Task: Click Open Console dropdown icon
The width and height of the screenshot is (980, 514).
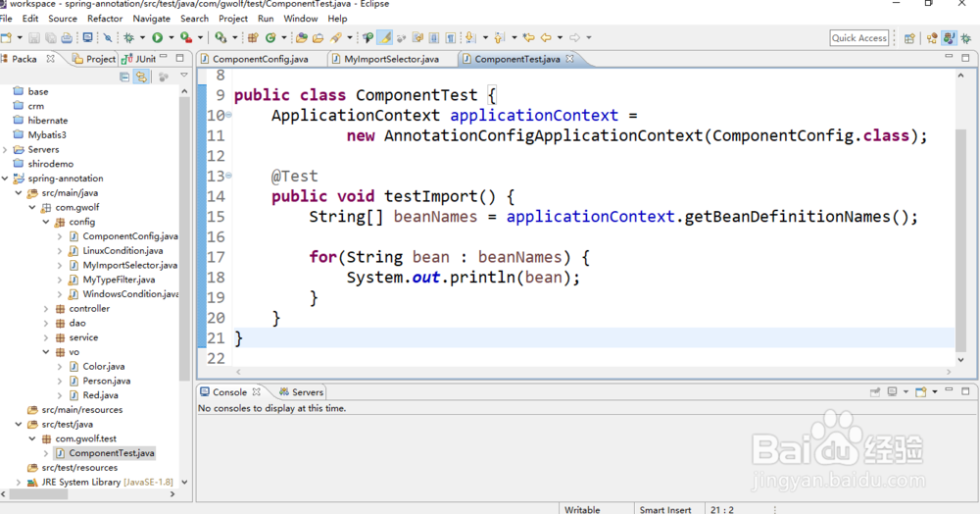Action: click(934, 392)
